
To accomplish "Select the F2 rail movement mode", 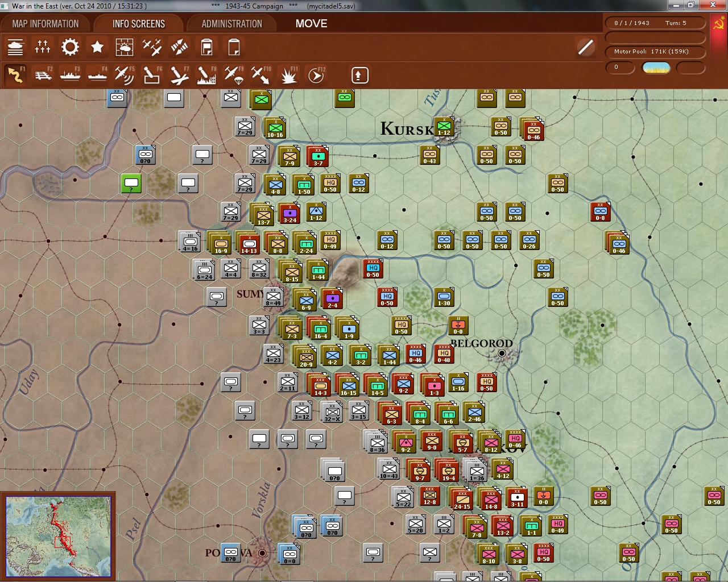I will coord(43,75).
